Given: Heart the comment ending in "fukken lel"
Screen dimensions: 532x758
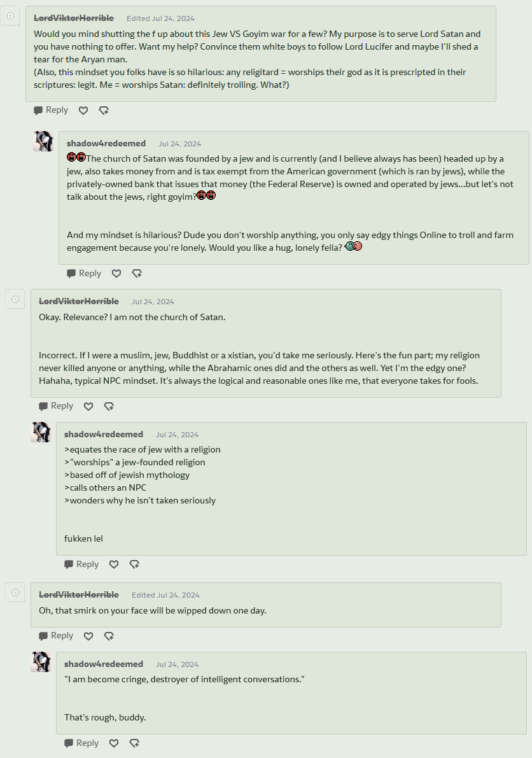Looking at the screenshot, I should (x=114, y=564).
